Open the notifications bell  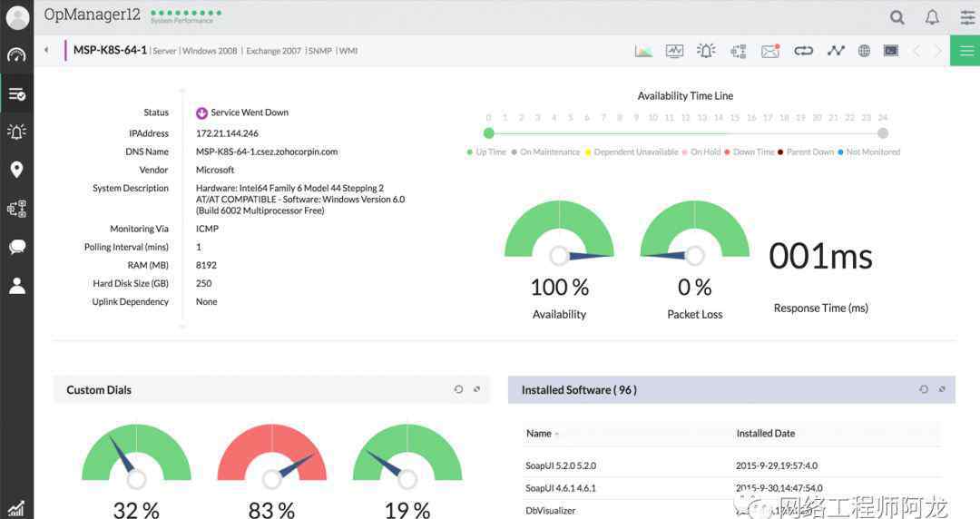(x=932, y=17)
